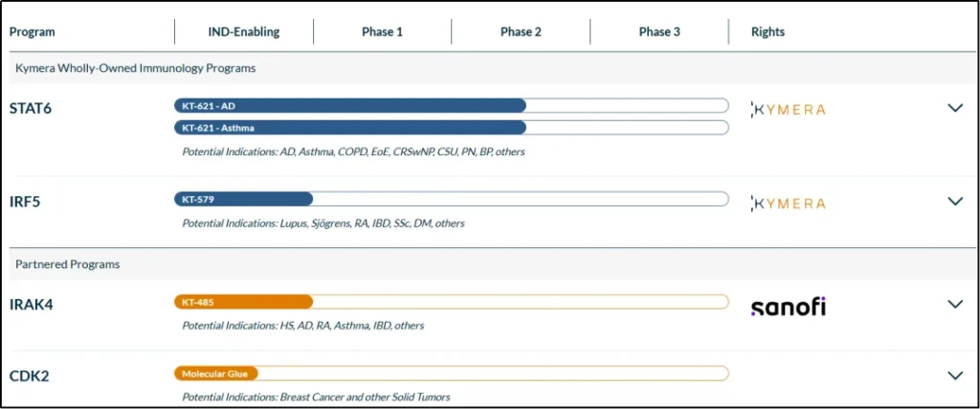Image resolution: width=980 pixels, height=409 pixels.
Task: Click the Phase 1 column header
Action: 382,32
